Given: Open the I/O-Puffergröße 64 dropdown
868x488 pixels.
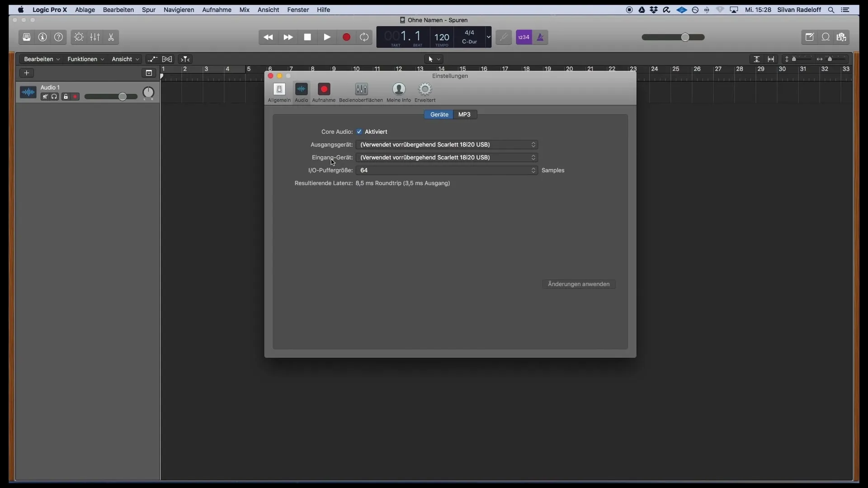Looking at the screenshot, I should click(x=447, y=170).
